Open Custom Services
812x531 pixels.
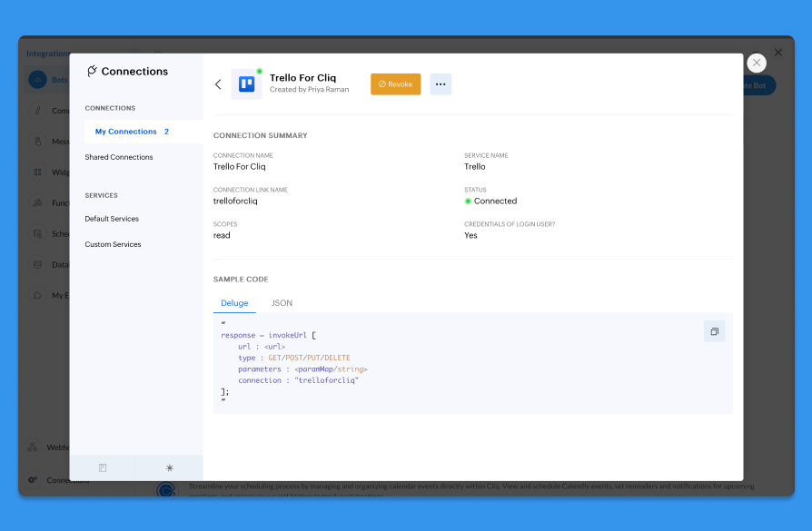click(x=113, y=244)
